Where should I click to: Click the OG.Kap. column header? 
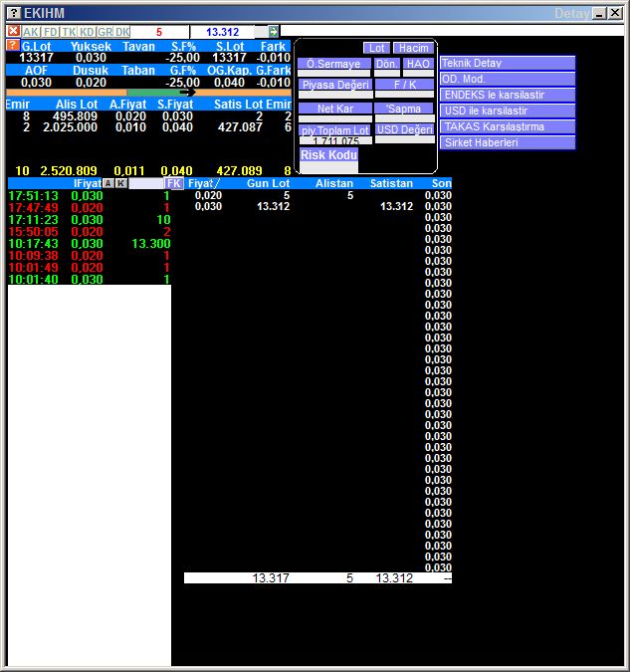pos(229,71)
